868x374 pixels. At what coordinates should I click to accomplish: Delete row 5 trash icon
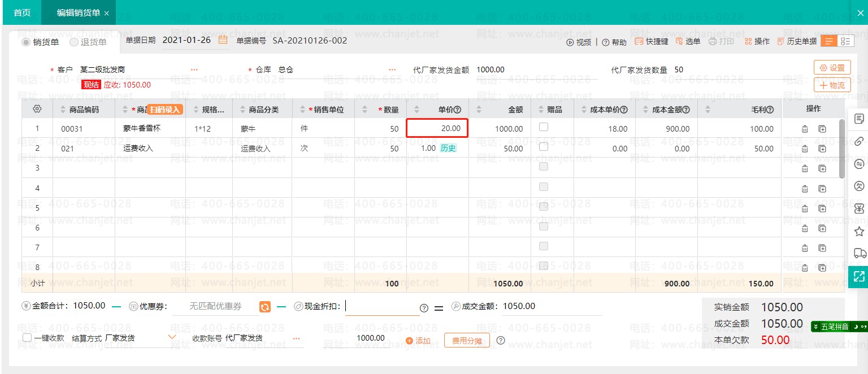(x=805, y=208)
